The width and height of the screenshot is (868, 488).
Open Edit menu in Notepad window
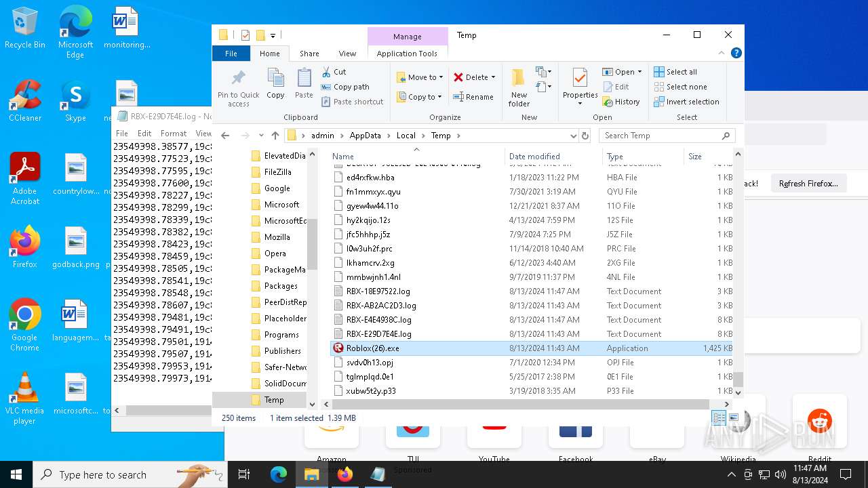(144, 134)
